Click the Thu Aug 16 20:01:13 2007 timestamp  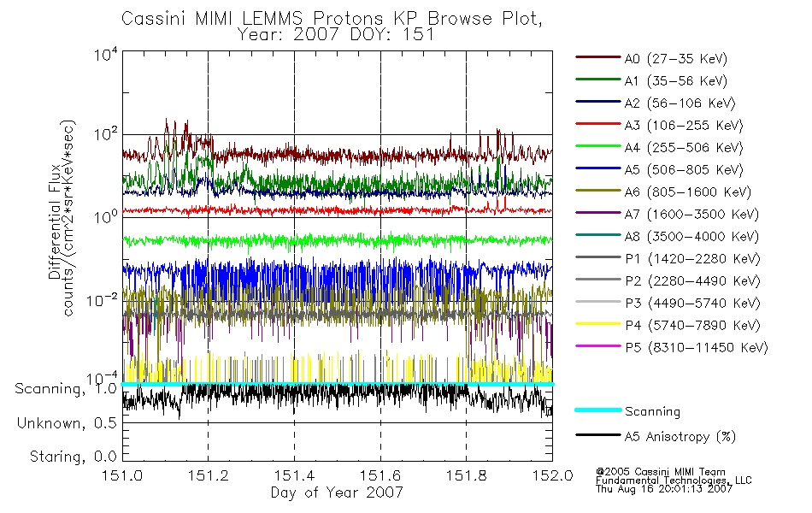pyautogui.click(x=664, y=489)
